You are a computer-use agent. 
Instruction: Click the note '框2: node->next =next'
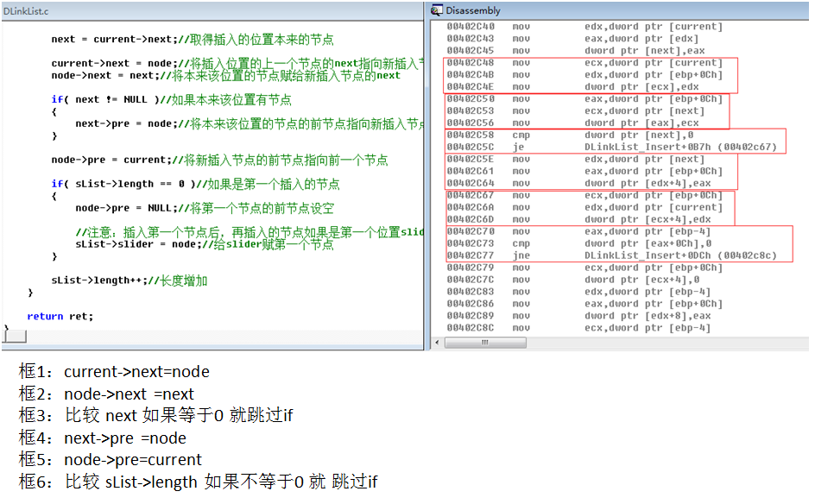106,394
